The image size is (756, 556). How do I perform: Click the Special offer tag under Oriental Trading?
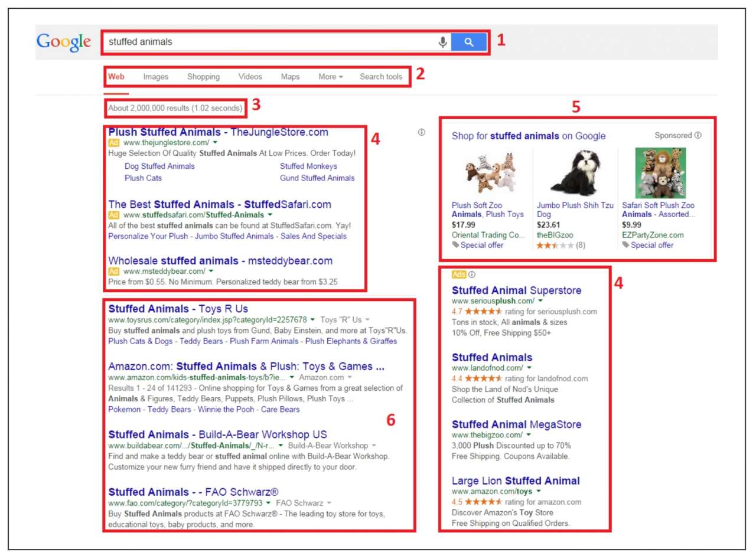pos(478,245)
